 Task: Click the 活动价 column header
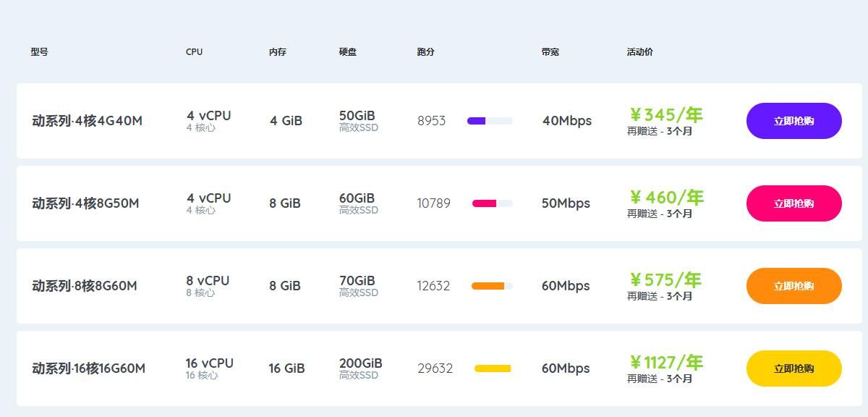[639, 52]
